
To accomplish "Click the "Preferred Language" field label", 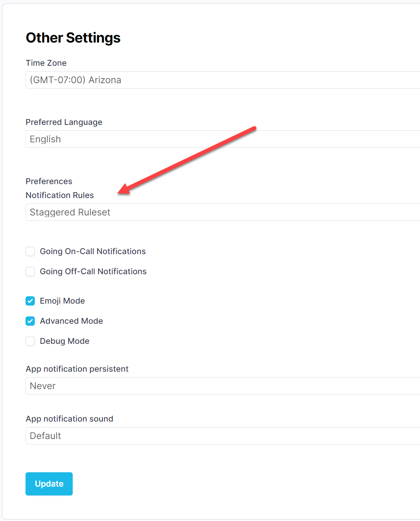I will (x=64, y=122).
